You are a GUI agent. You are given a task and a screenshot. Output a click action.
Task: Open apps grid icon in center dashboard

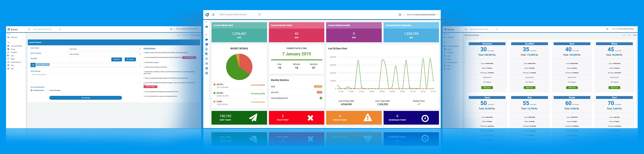(x=400, y=15)
